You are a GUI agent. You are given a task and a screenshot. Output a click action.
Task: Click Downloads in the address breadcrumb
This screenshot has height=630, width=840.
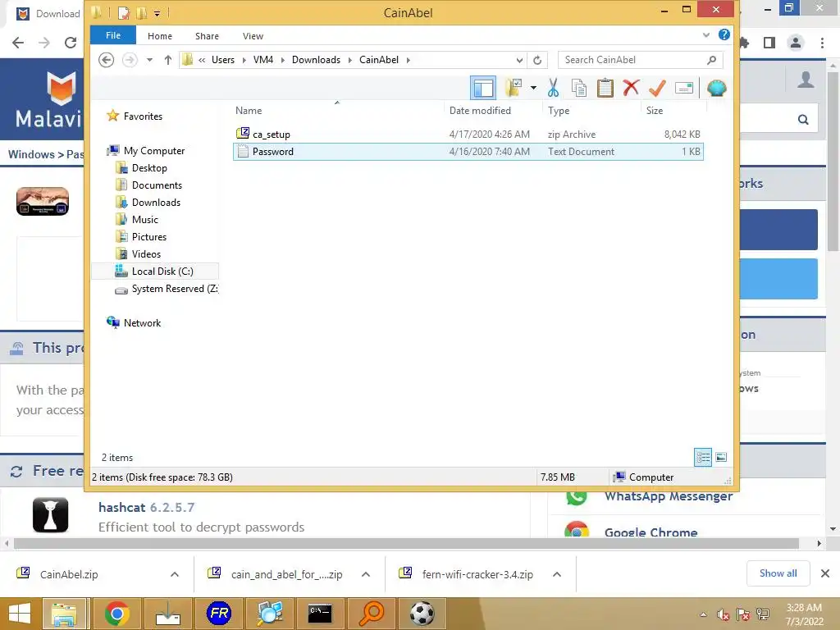click(316, 59)
